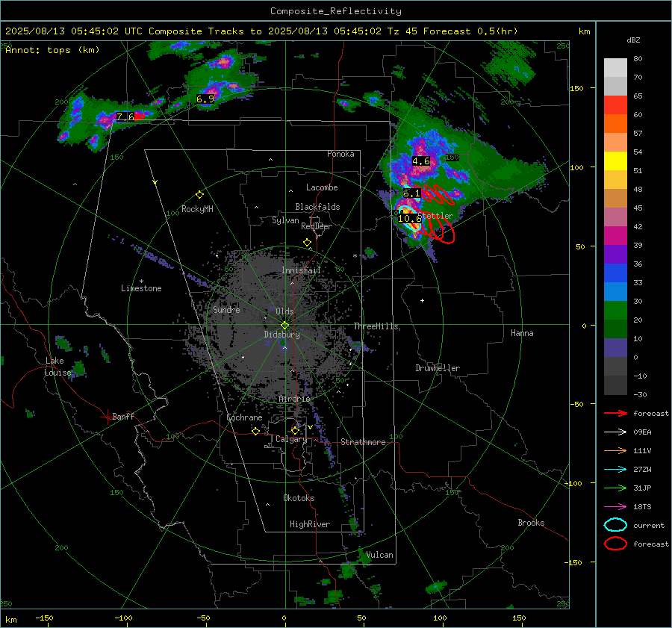672x628 pixels.
Task: Click the Brooks label
Action: tap(531, 523)
